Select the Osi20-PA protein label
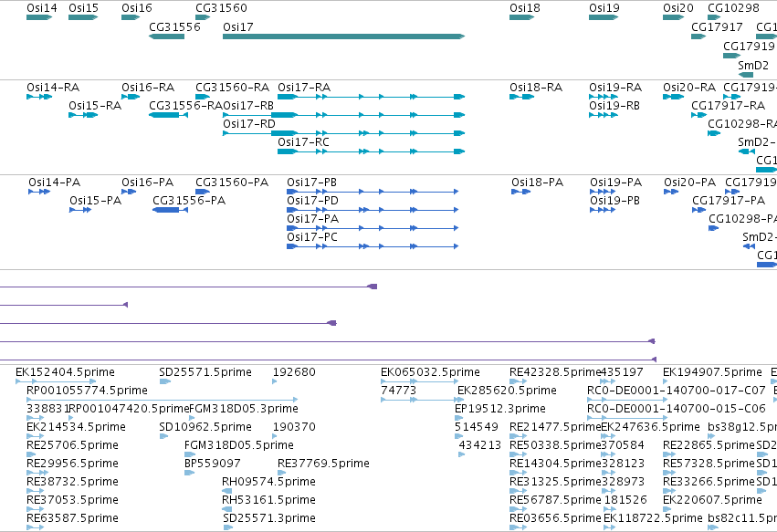The height and width of the screenshot is (532, 777). pyautogui.click(x=689, y=183)
